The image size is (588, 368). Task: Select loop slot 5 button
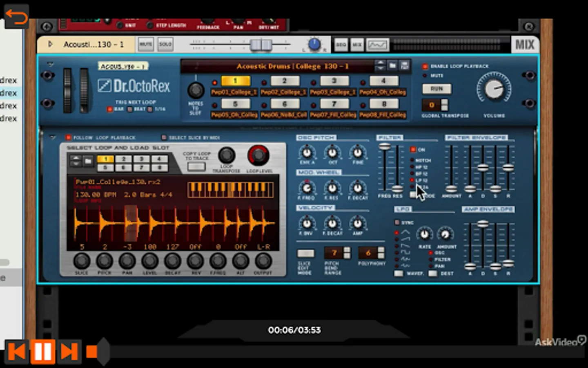click(x=236, y=104)
